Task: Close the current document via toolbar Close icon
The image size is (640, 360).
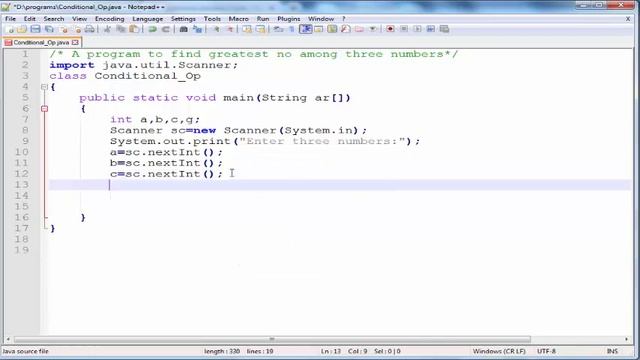Action: (63, 29)
